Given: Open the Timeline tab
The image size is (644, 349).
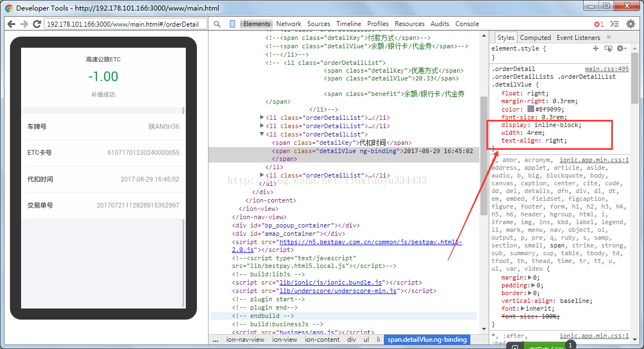Looking at the screenshot, I should (349, 24).
